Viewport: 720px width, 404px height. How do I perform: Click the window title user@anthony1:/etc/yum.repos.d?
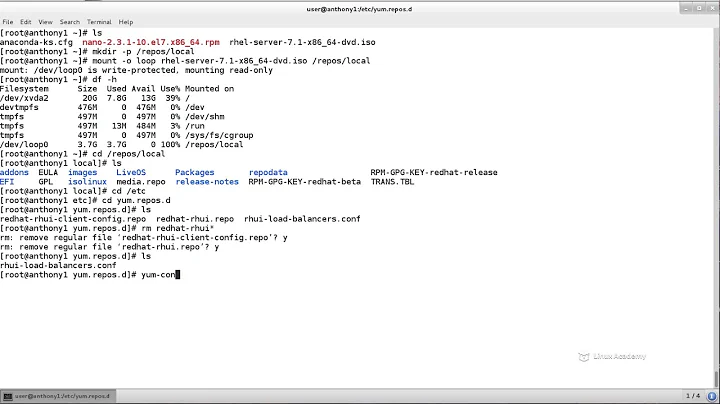[x=359, y=9]
